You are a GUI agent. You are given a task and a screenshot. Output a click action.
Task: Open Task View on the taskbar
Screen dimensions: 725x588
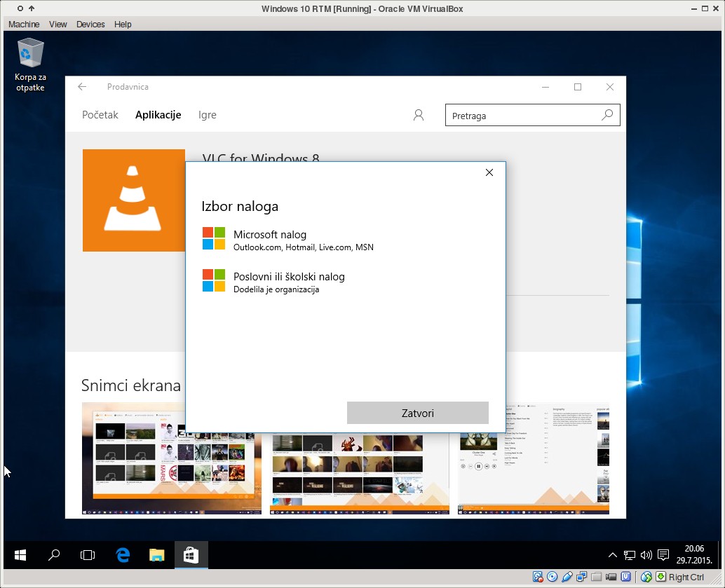(87, 555)
